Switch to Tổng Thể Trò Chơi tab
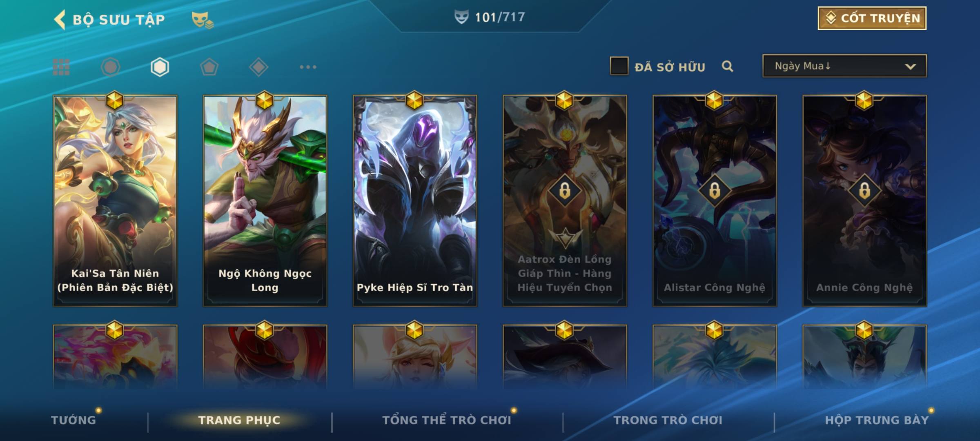Image resolution: width=980 pixels, height=441 pixels. [x=447, y=420]
